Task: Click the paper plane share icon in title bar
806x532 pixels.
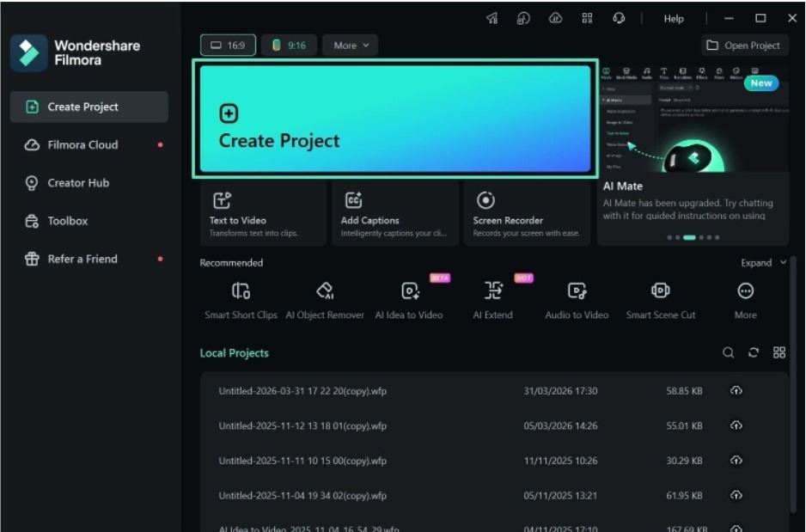Action: click(x=492, y=19)
